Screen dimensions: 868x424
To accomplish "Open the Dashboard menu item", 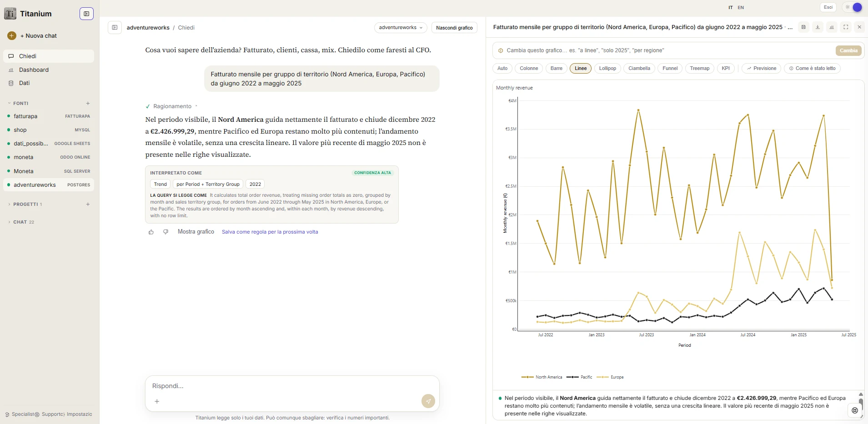I will click(x=49, y=70).
